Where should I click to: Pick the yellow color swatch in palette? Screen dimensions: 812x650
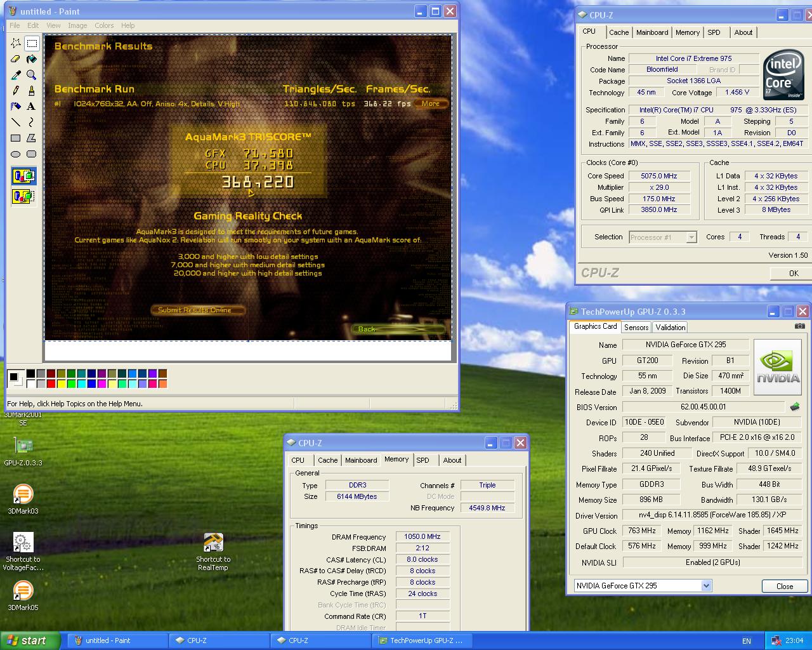coord(62,383)
